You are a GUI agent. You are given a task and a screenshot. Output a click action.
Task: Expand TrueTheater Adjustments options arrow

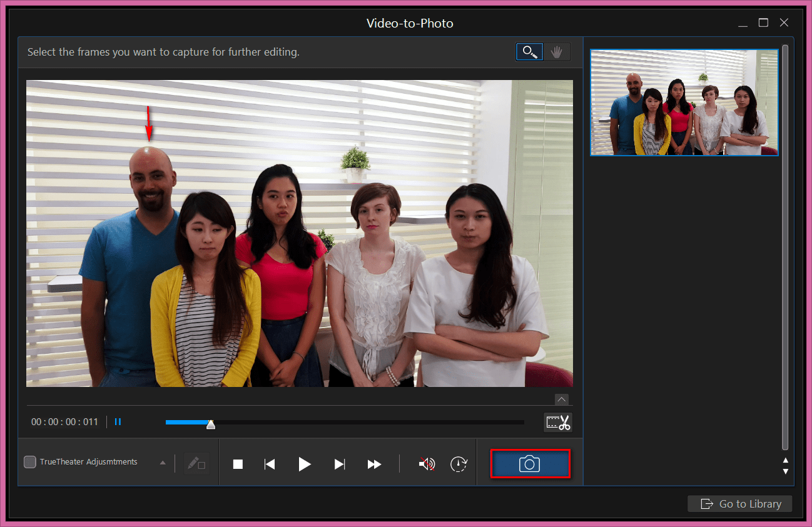pyautogui.click(x=163, y=463)
